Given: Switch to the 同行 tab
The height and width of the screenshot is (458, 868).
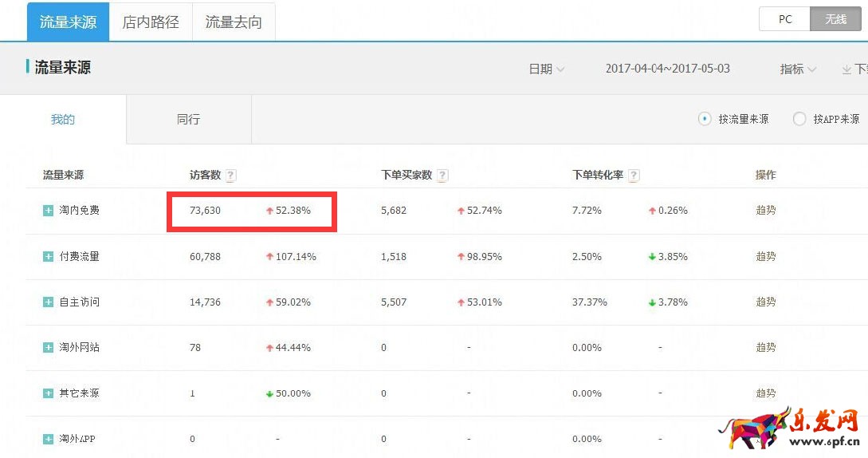Looking at the screenshot, I should (188, 120).
